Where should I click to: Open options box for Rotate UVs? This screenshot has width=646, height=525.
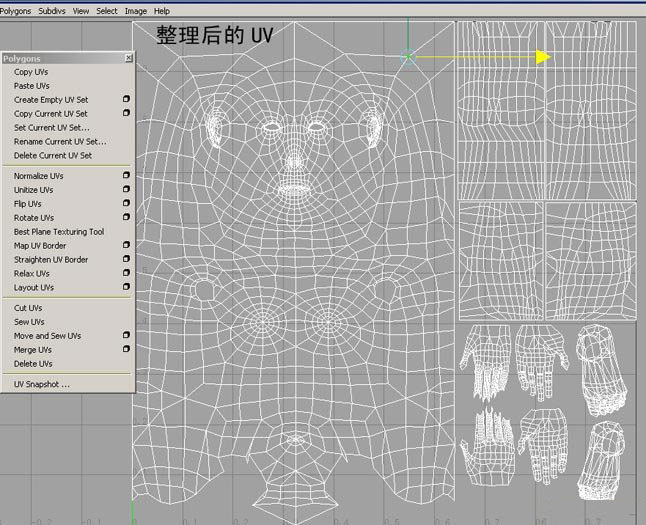pyautogui.click(x=126, y=217)
